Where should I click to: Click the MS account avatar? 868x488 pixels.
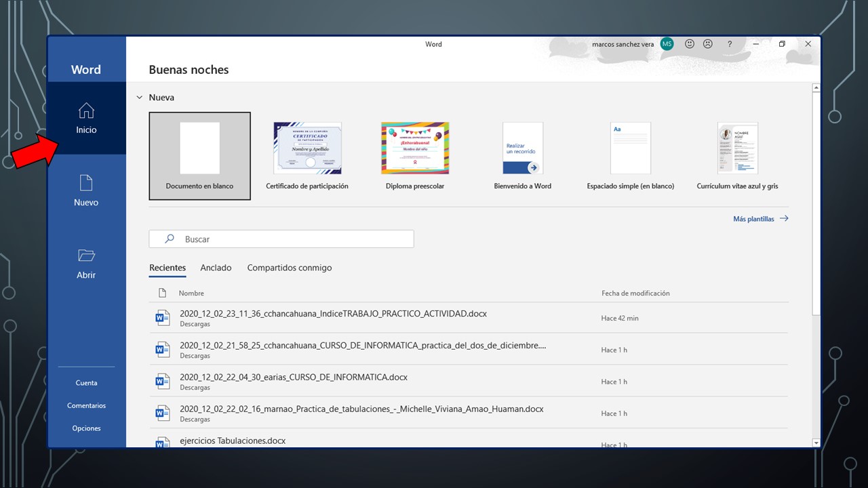click(x=667, y=44)
